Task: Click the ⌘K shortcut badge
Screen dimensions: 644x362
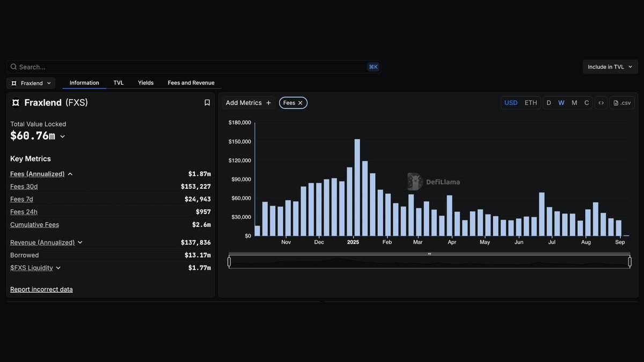Action: pyautogui.click(x=373, y=67)
